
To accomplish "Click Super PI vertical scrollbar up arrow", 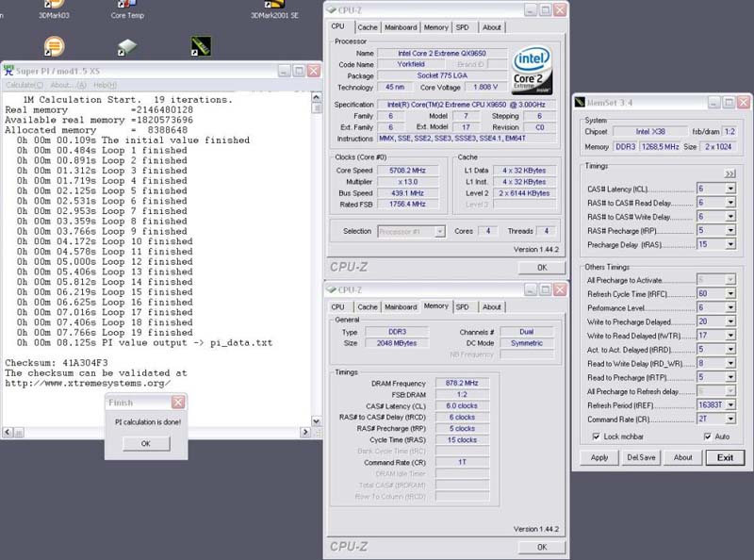I will coord(317,97).
